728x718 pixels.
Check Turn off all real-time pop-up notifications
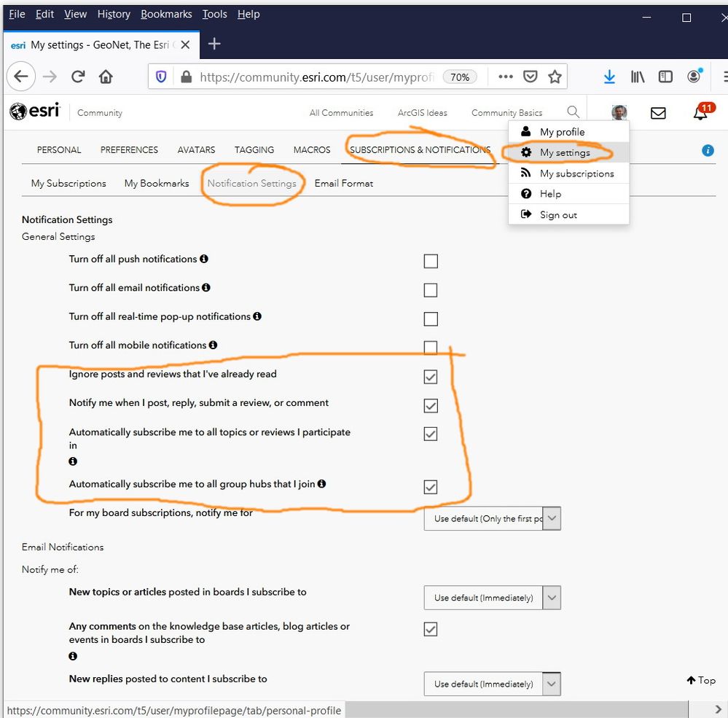pos(431,319)
